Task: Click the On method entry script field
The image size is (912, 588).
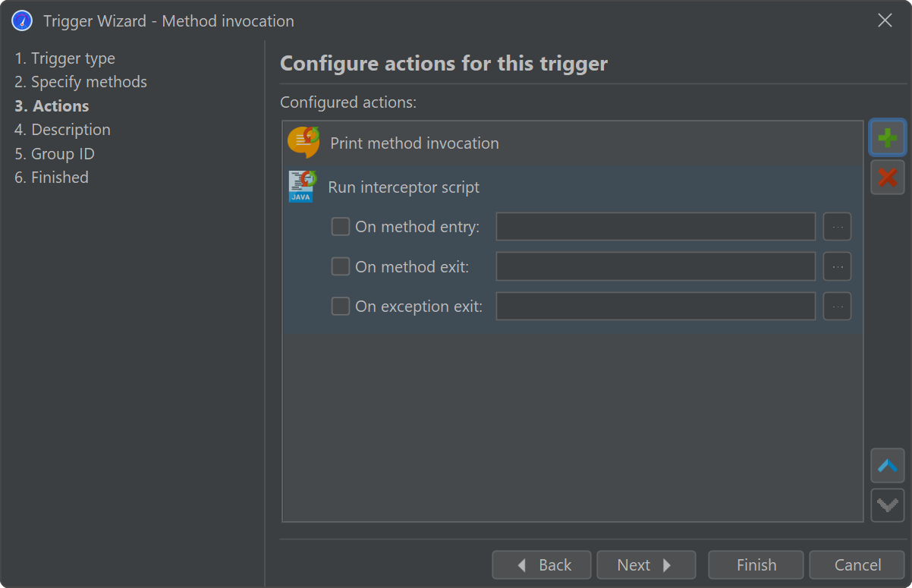Action: 656,227
